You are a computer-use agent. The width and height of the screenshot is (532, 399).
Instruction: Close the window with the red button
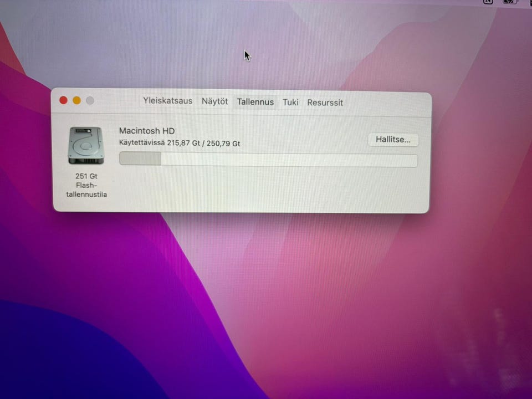point(63,100)
